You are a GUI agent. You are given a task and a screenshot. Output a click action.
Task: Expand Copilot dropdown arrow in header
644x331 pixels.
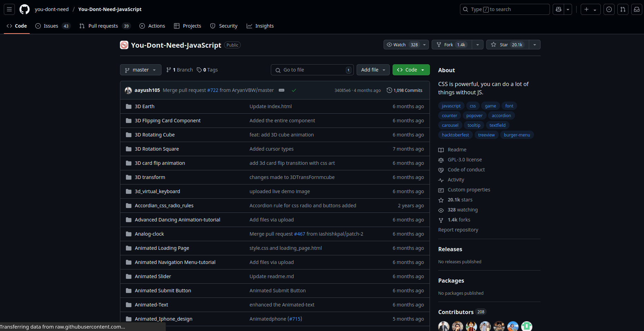pyautogui.click(x=568, y=9)
